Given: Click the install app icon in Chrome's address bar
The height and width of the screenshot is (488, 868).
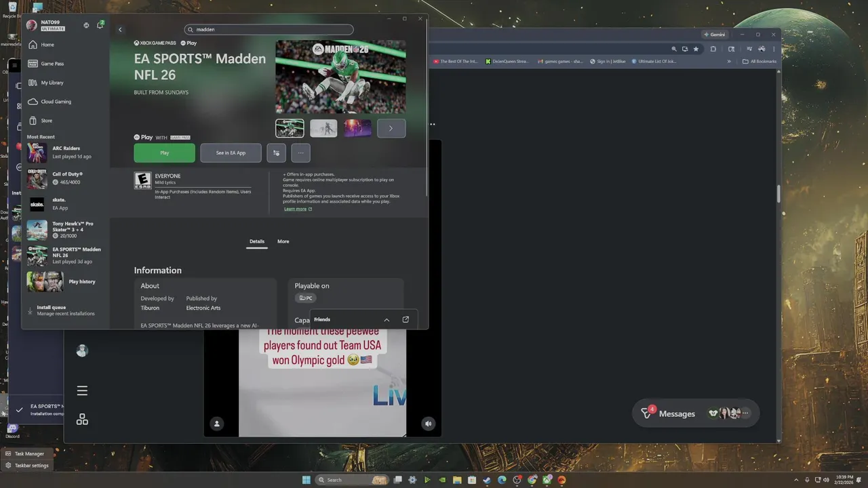Looking at the screenshot, I should tap(685, 49).
